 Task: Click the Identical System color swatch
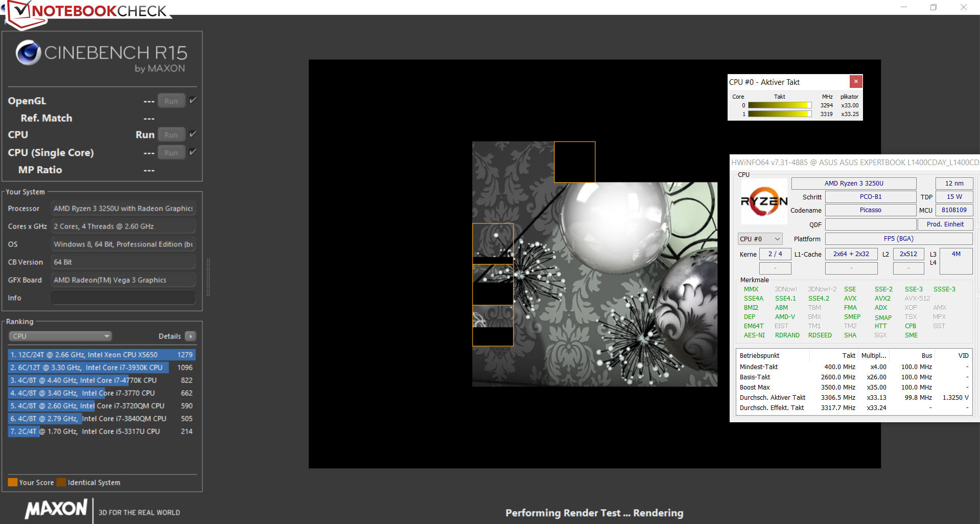61,482
